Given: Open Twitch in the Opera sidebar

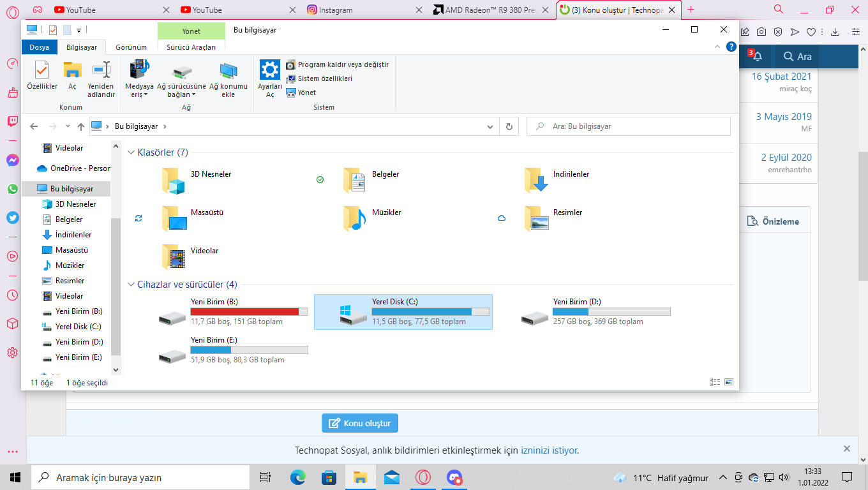Looking at the screenshot, I should pyautogui.click(x=13, y=121).
